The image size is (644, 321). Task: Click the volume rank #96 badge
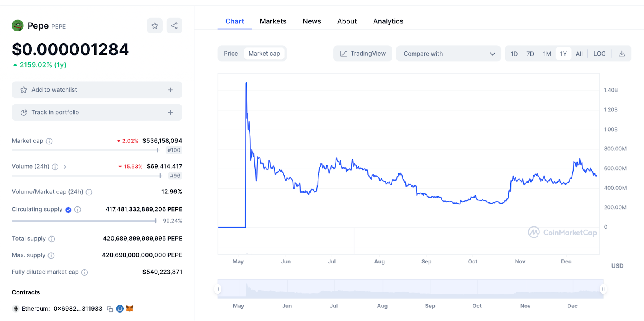(x=175, y=176)
